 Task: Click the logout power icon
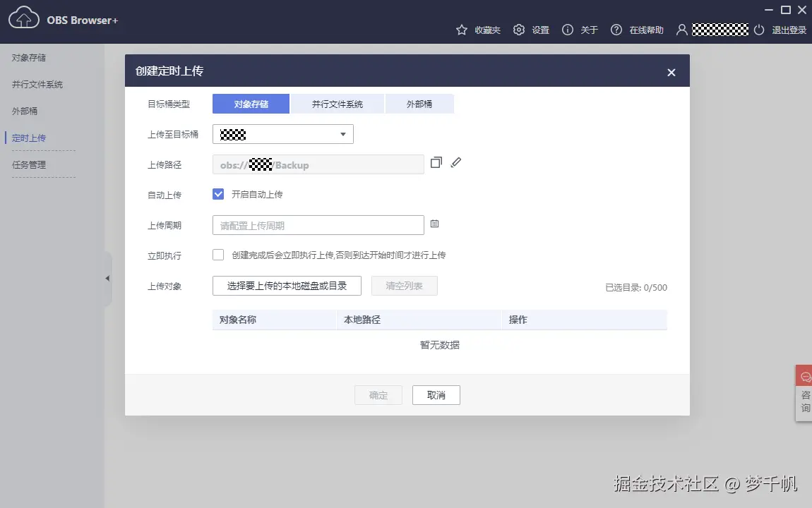tap(758, 30)
